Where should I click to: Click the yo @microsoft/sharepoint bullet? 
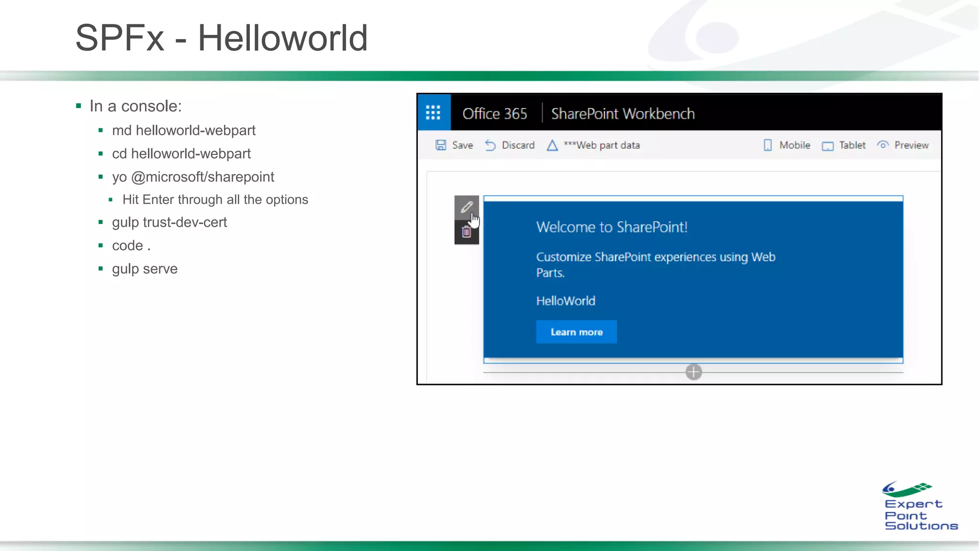pos(193,177)
